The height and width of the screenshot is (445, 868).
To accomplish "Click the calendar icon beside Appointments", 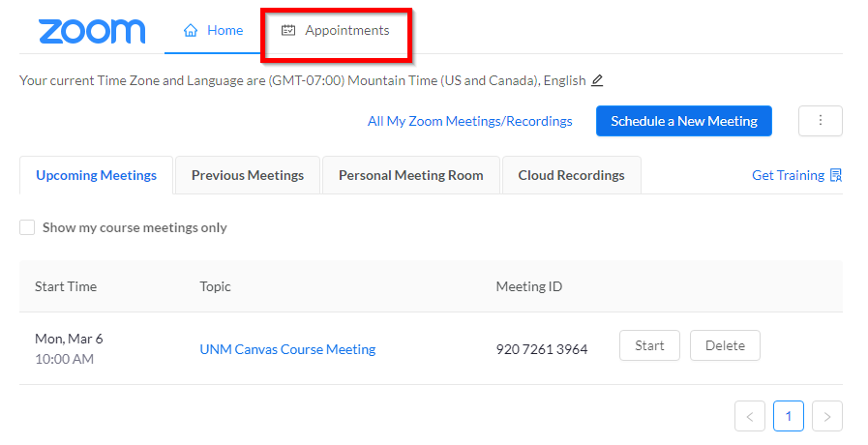I will tap(288, 31).
